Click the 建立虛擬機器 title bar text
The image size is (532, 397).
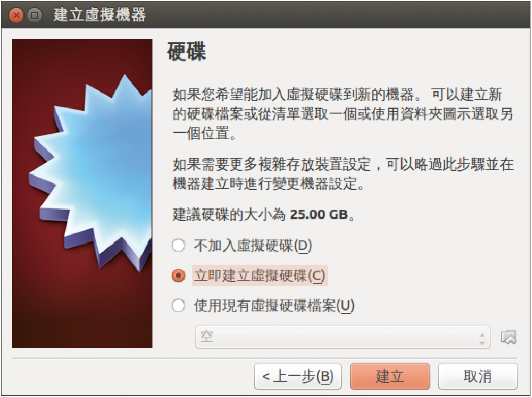coord(100,15)
